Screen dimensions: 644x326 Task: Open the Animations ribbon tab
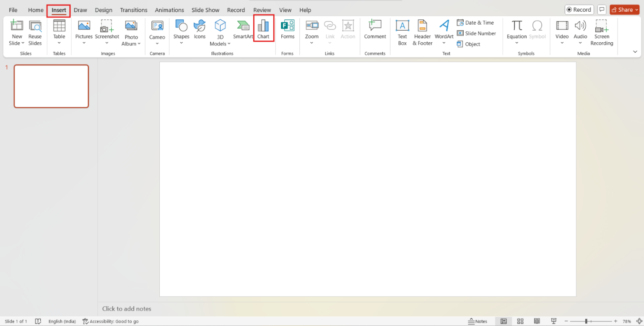(x=169, y=10)
